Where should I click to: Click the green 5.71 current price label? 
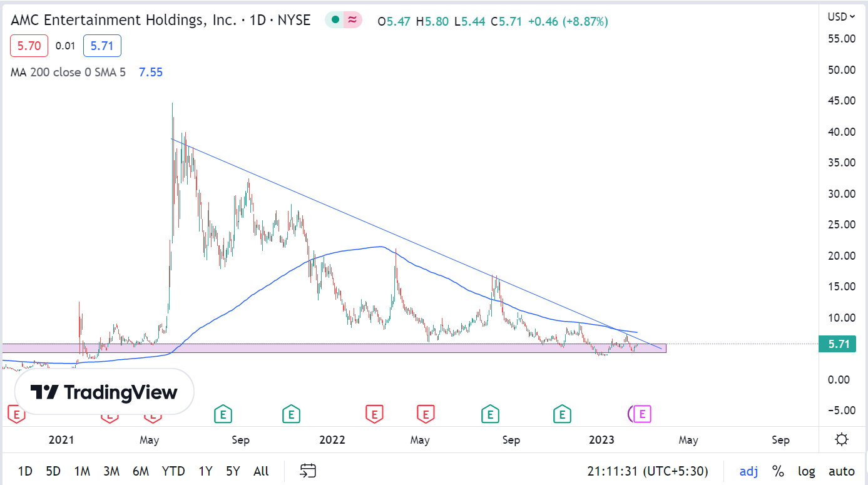(837, 344)
